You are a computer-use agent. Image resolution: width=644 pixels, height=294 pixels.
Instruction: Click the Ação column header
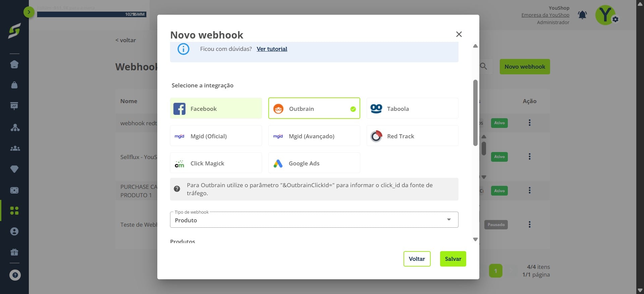pos(530,101)
